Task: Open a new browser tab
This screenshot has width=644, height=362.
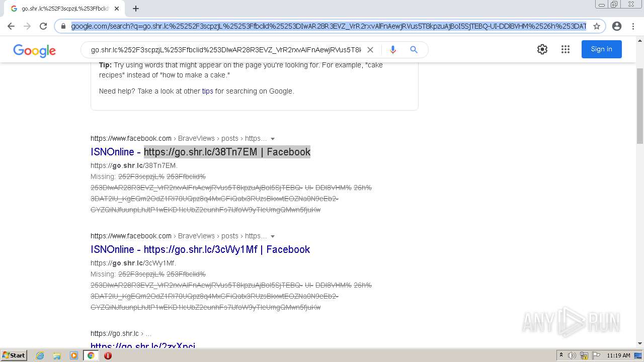Action: pyautogui.click(x=136, y=9)
